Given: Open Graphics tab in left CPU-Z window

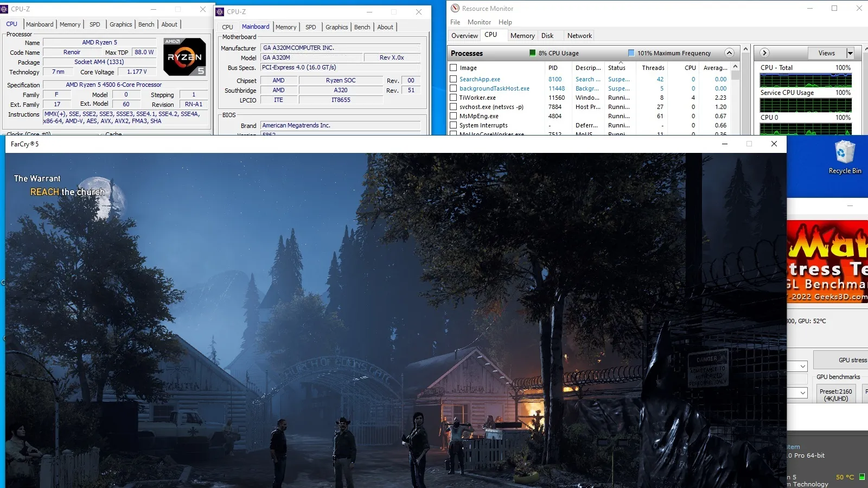Looking at the screenshot, I should (x=120, y=24).
